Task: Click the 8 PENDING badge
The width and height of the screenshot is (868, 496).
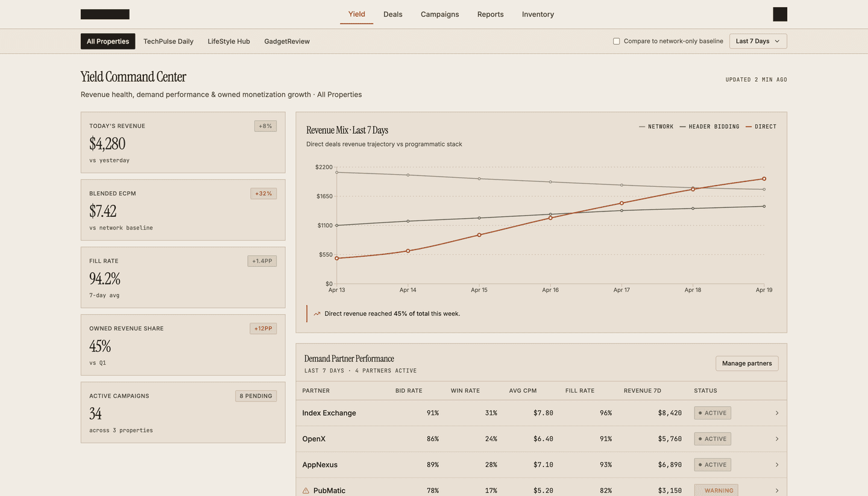Action: tap(256, 396)
